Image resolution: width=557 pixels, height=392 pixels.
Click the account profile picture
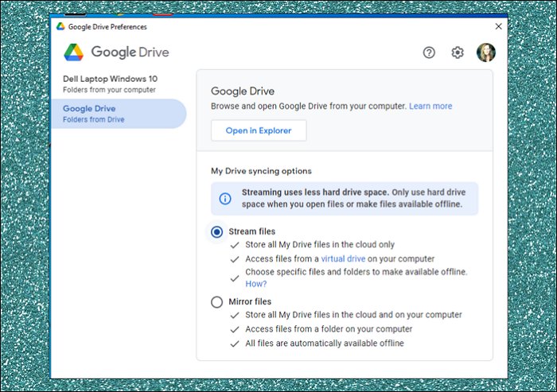(485, 52)
